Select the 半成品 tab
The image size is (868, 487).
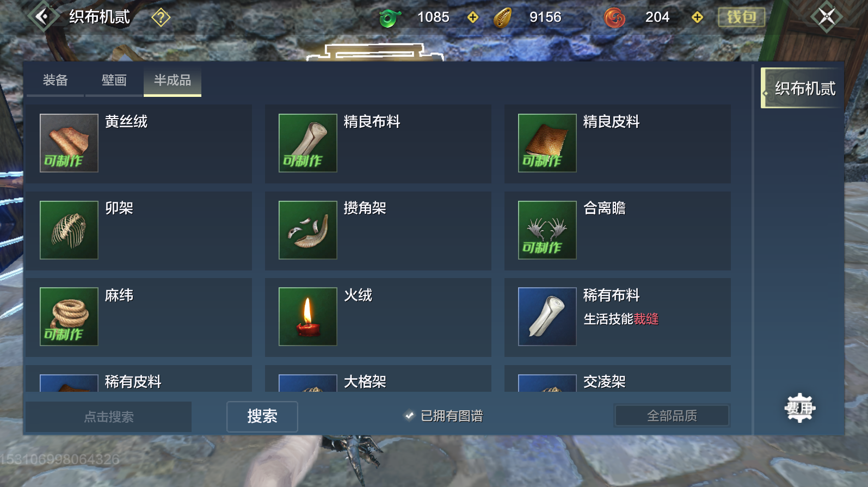pos(173,81)
